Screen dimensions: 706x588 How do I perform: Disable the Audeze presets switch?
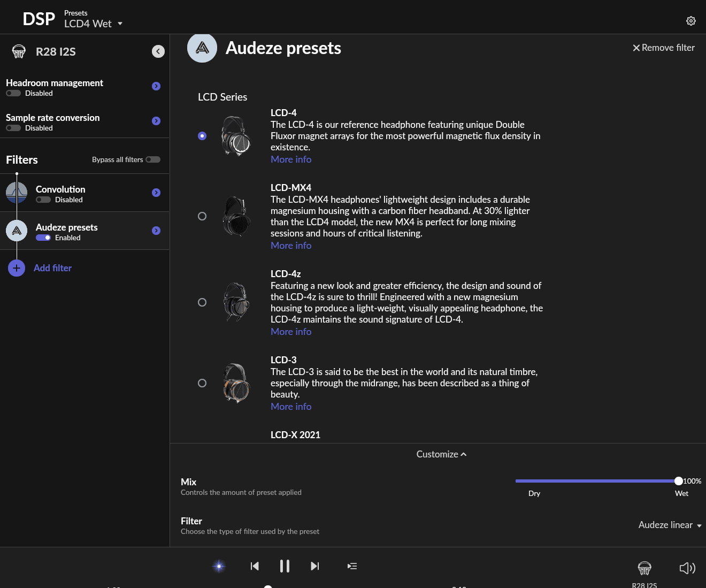pos(43,238)
